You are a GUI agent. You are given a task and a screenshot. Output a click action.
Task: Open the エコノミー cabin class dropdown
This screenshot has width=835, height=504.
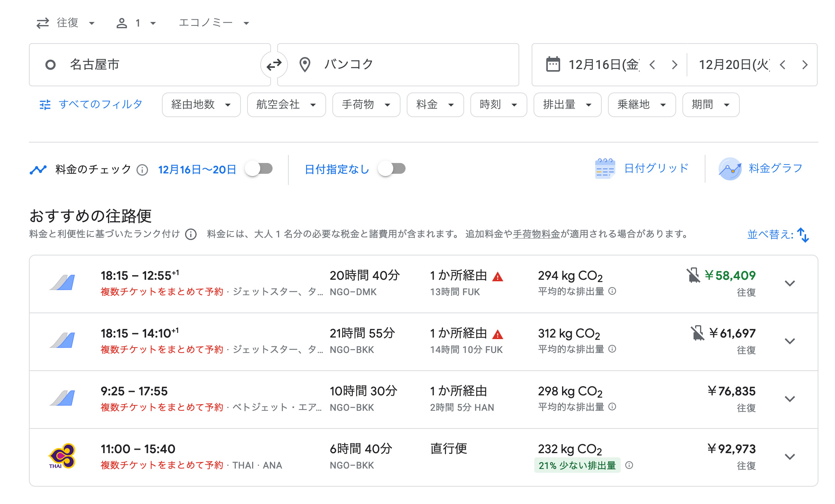214,23
